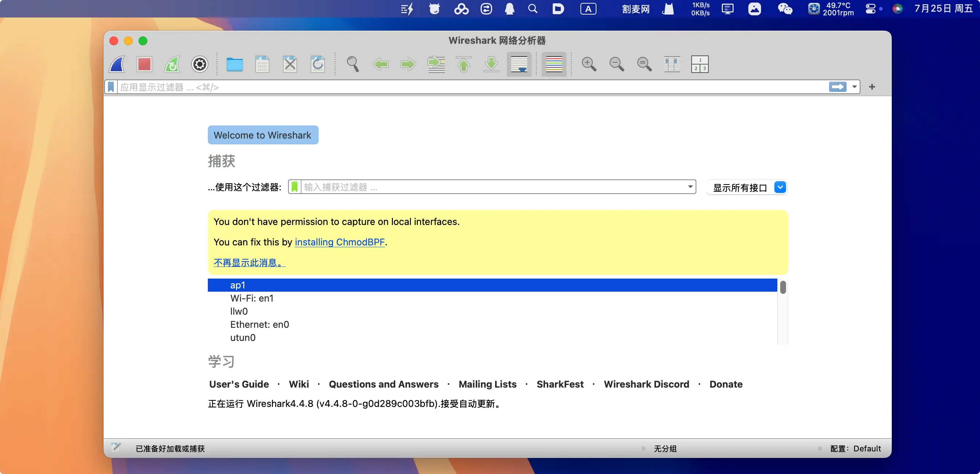Toggle the display filter bookmark icon

pos(111,87)
